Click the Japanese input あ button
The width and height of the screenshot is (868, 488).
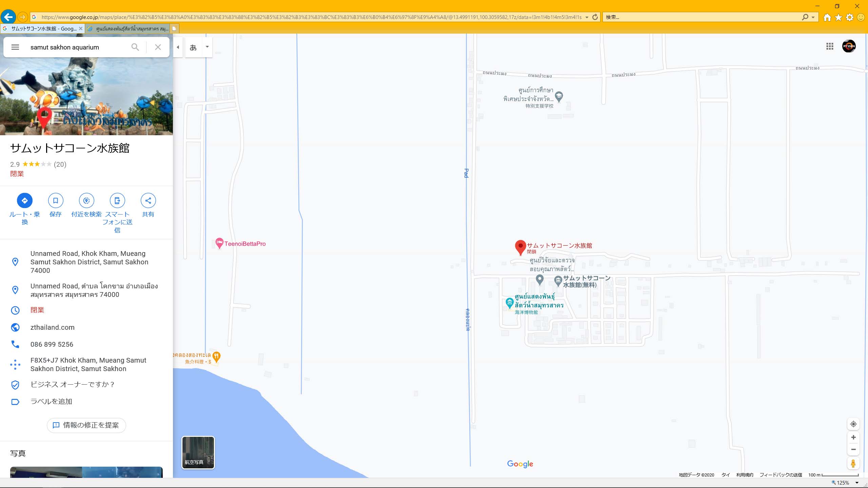pos(193,47)
